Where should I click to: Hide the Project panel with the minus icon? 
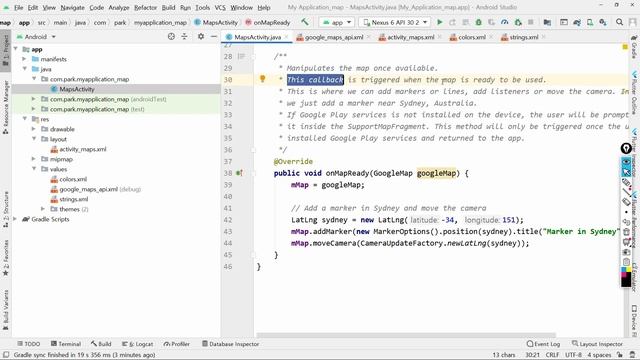click(213, 36)
